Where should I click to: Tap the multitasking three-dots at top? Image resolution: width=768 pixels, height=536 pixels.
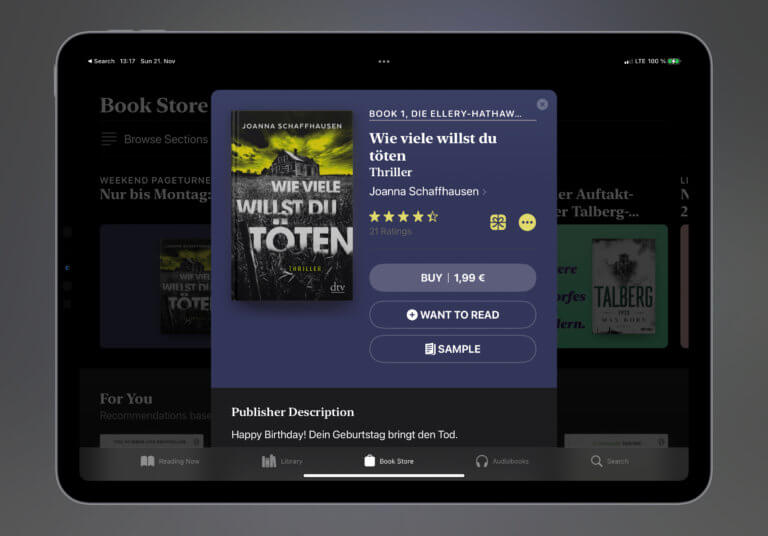pyautogui.click(x=384, y=62)
